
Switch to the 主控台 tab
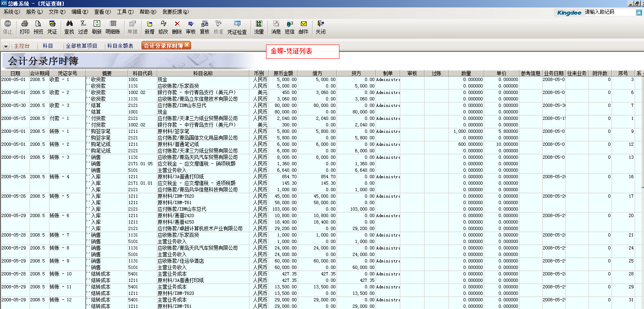click(x=21, y=46)
